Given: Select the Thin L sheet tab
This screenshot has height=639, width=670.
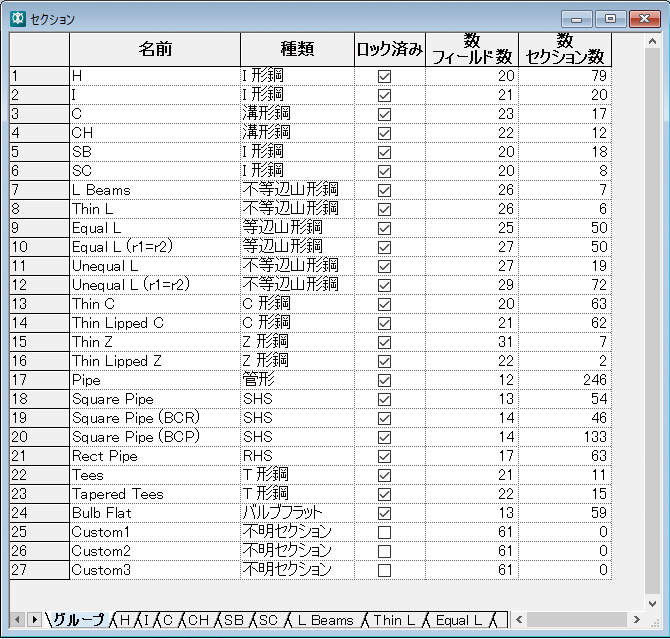Looking at the screenshot, I should 394,620.
